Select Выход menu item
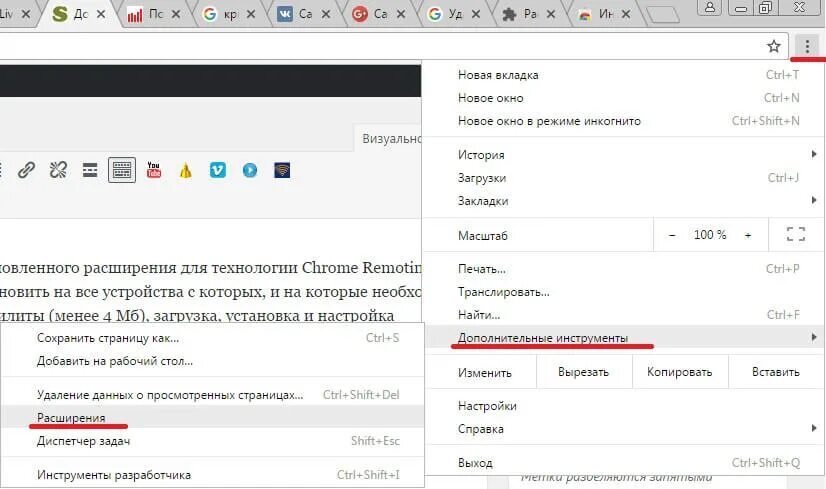 coord(624,463)
